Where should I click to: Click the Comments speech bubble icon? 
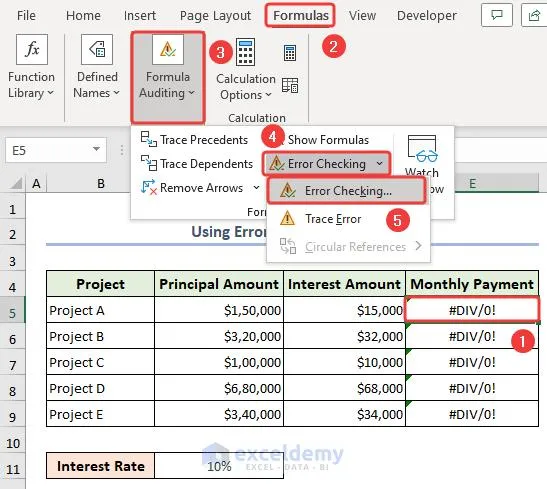(497, 15)
